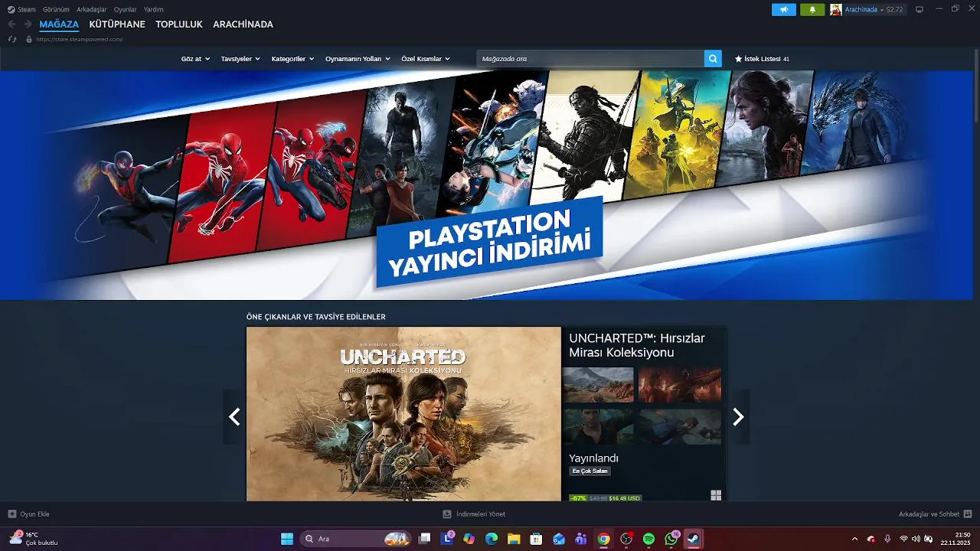Open the İndirmeleri Yönet download icon
Screen dimensions: 980x551
[447, 514]
